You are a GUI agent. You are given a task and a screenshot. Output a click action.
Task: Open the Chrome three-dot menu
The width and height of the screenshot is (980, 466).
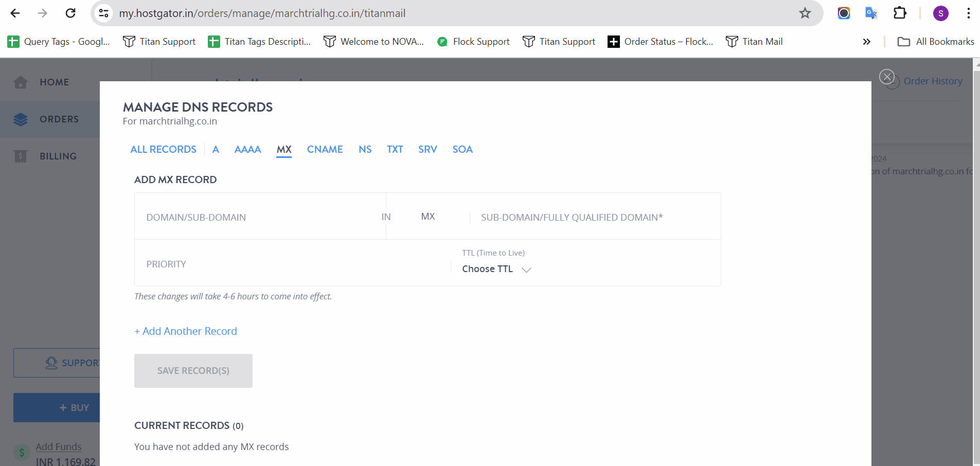coord(968,13)
